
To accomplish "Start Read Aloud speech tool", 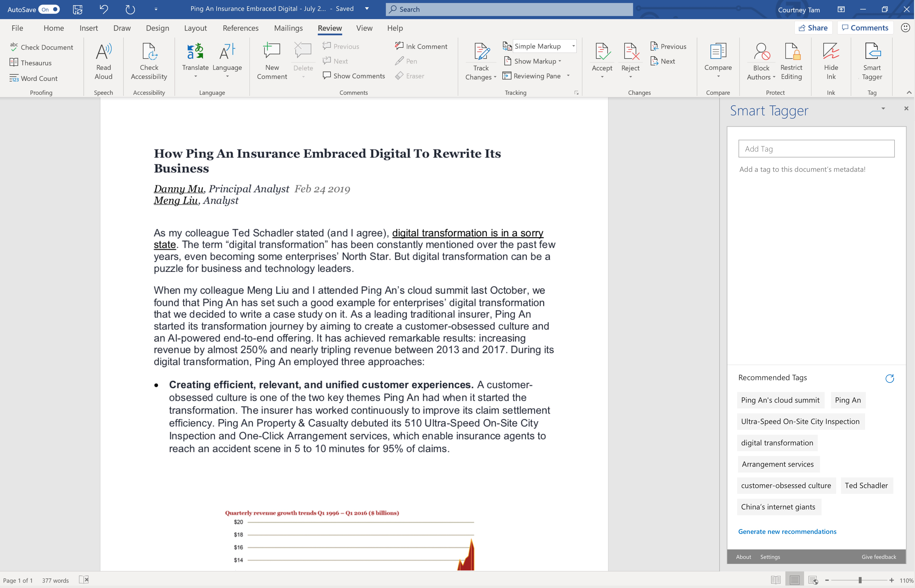I will (x=104, y=61).
